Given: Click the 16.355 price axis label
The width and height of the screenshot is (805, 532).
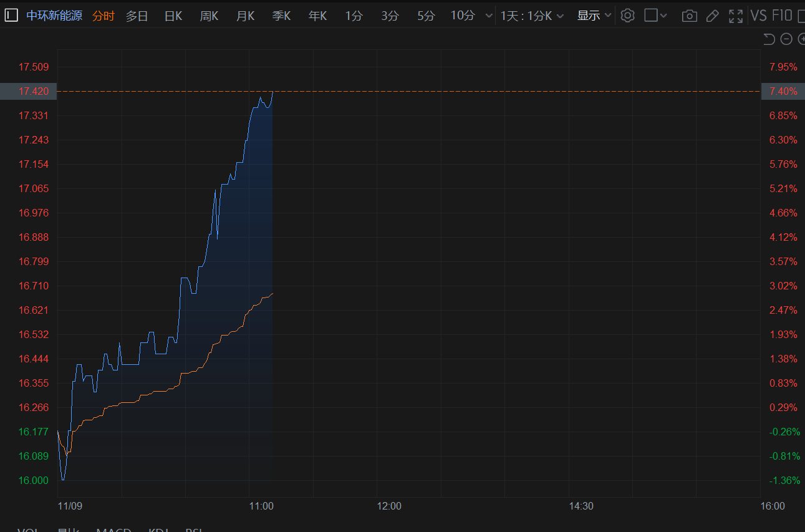Looking at the screenshot, I should [34, 383].
